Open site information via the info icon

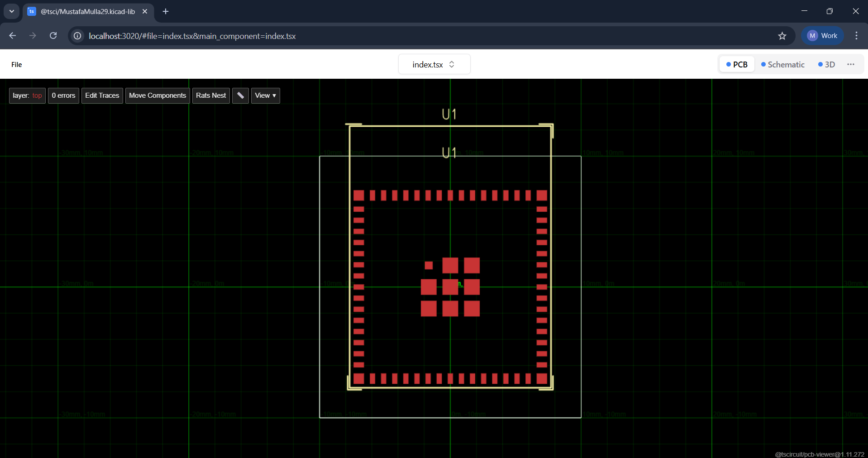point(77,36)
